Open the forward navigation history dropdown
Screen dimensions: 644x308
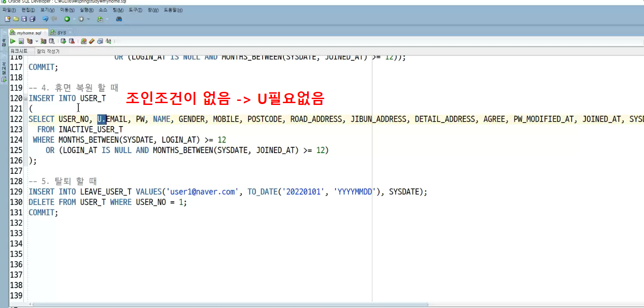pyautogui.click(x=88, y=19)
